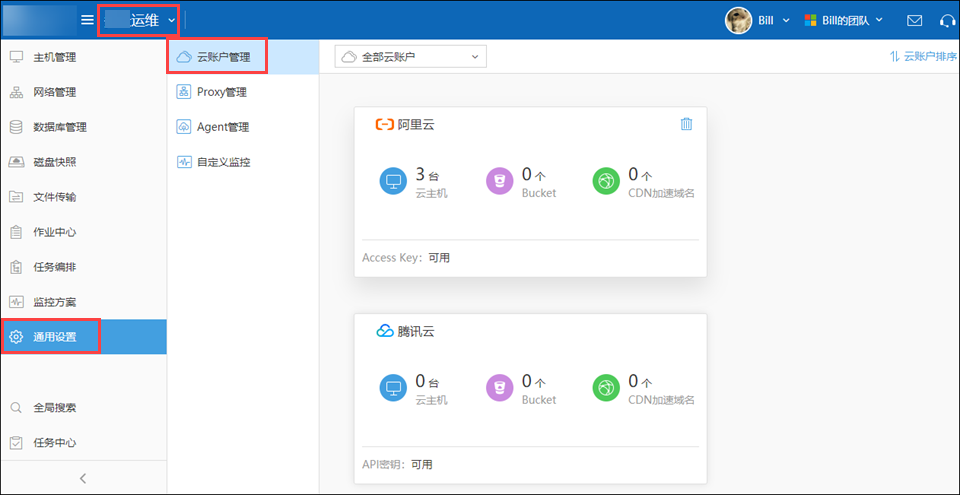Click the 磁盘快照 disk icon
This screenshot has width=960, height=495.
coord(17,162)
